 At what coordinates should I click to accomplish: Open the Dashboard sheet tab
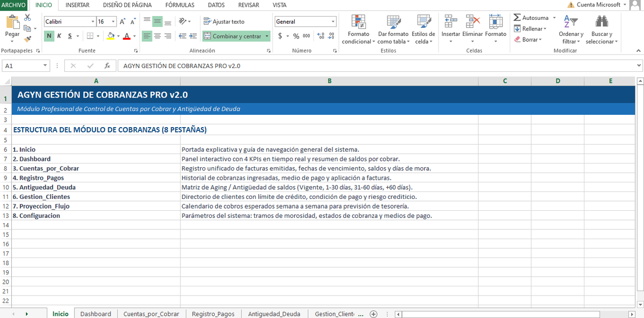click(96, 314)
